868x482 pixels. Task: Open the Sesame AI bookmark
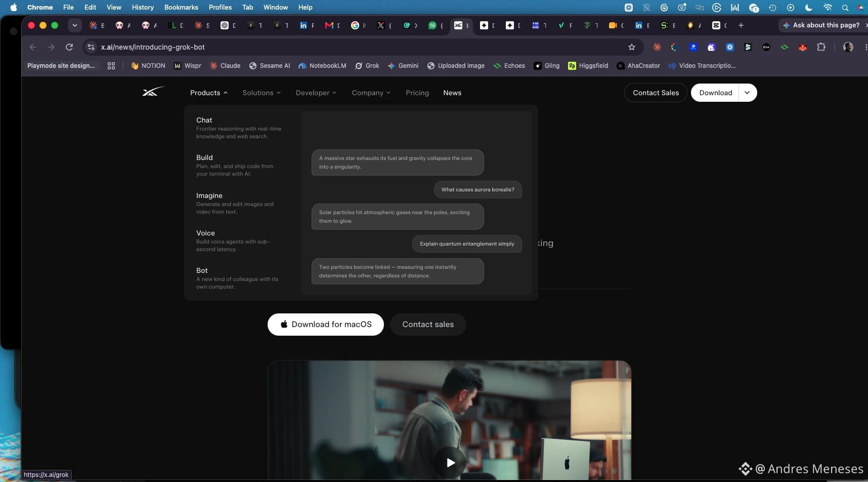click(270, 66)
